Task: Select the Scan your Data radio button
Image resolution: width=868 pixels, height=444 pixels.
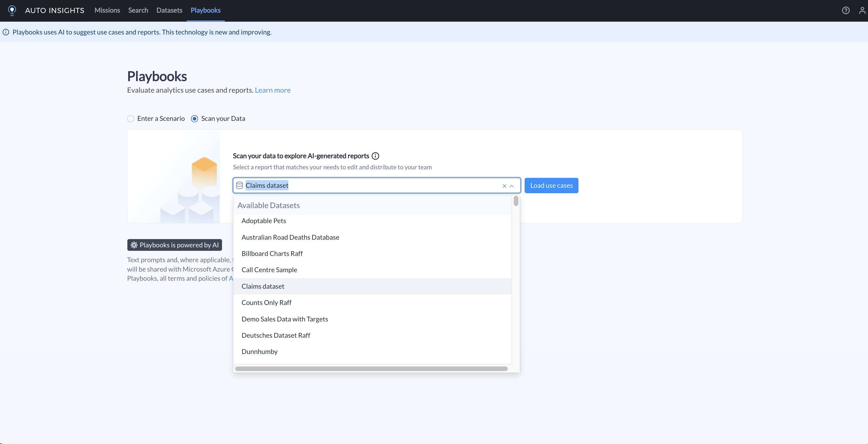Action: (195, 118)
